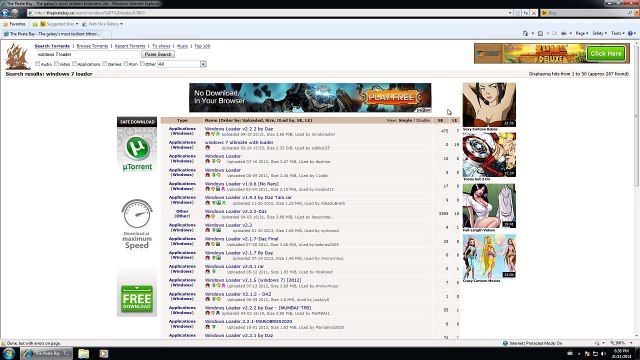Screen dimensions: 640x360
Task: Click magnet icon for Windows Loader v2 2 2 by Daz
Action: [207, 134]
